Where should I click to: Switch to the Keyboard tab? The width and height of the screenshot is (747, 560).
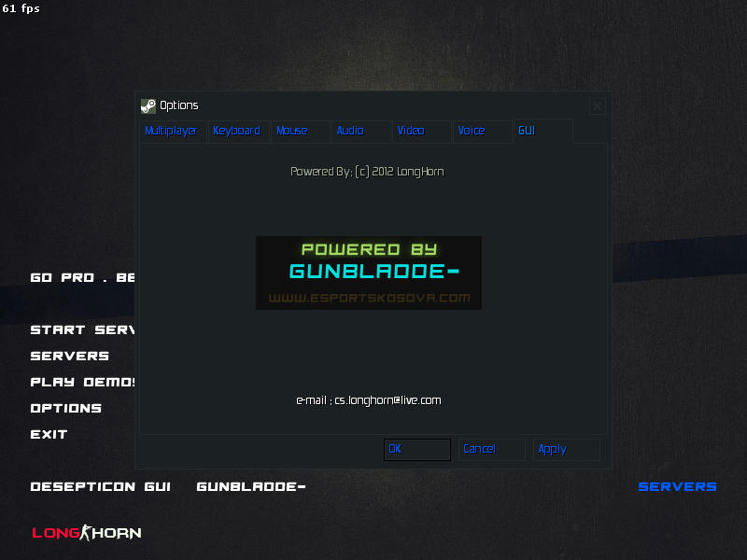tap(237, 131)
